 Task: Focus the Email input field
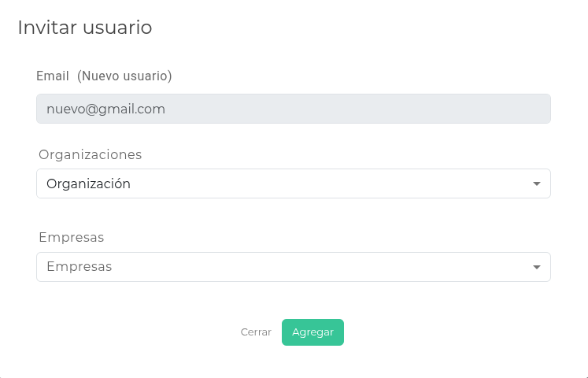293,109
